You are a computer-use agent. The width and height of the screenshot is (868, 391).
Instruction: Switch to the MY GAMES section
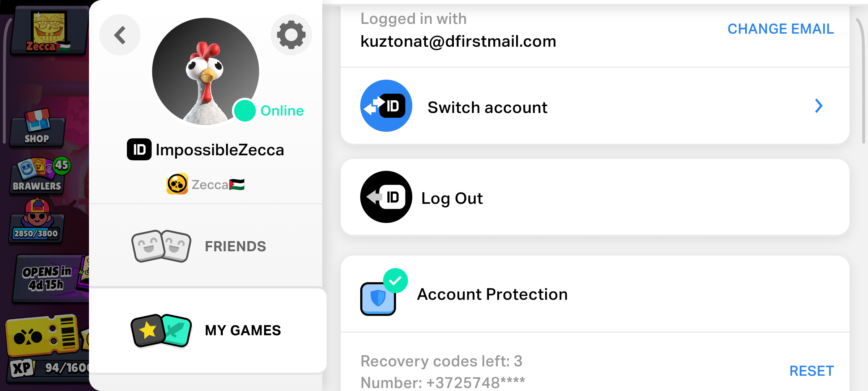(243, 330)
